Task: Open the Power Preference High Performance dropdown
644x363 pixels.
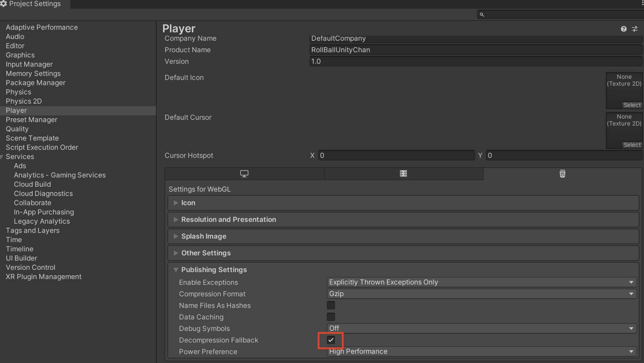Action: 481,351
